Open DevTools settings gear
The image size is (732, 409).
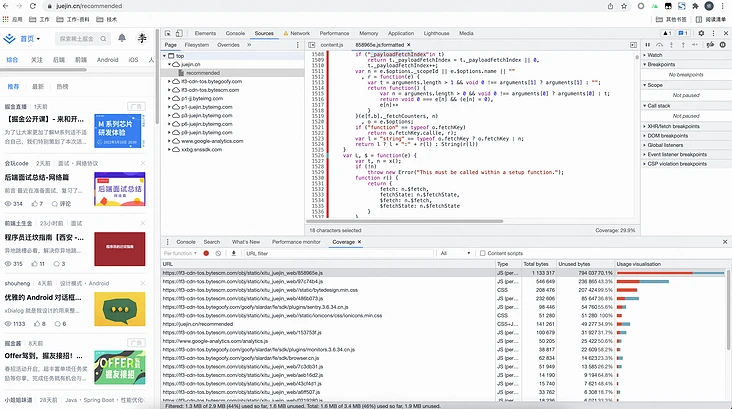click(x=701, y=33)
